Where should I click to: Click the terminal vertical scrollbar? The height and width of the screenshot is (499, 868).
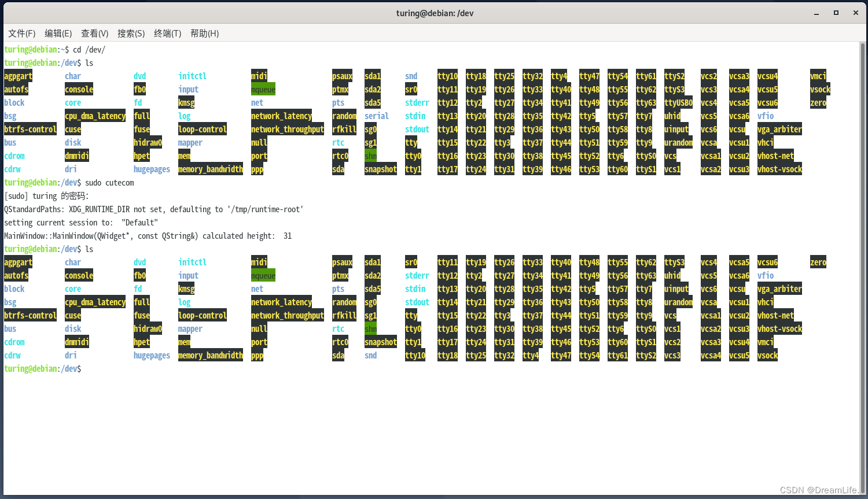[862, 268]
